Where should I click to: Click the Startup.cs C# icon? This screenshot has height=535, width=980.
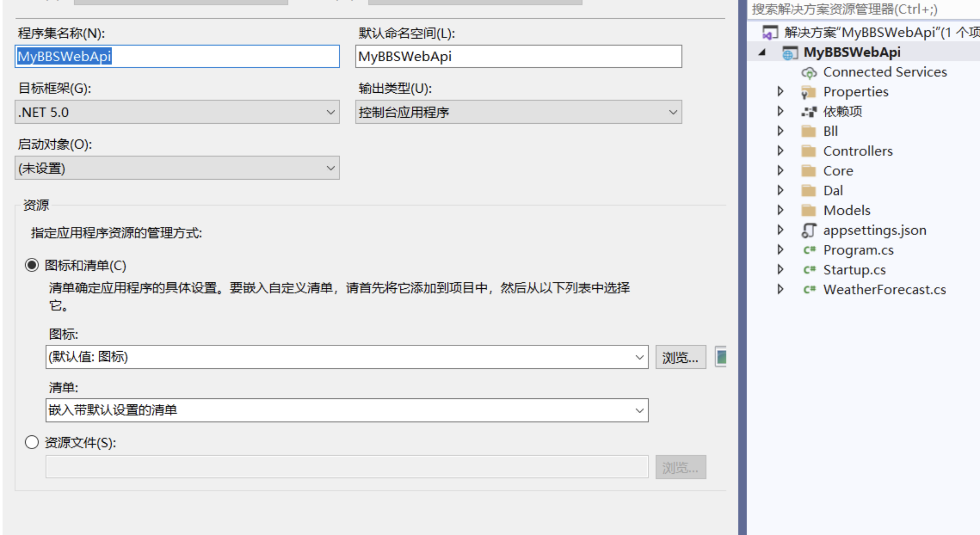click(809, 270)
